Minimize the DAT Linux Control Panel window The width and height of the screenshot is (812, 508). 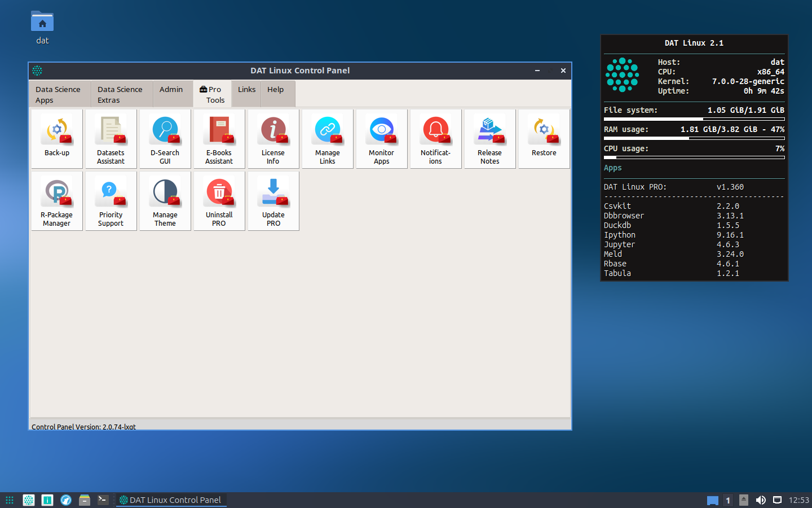pyautogui.click(x=537, y=71)
